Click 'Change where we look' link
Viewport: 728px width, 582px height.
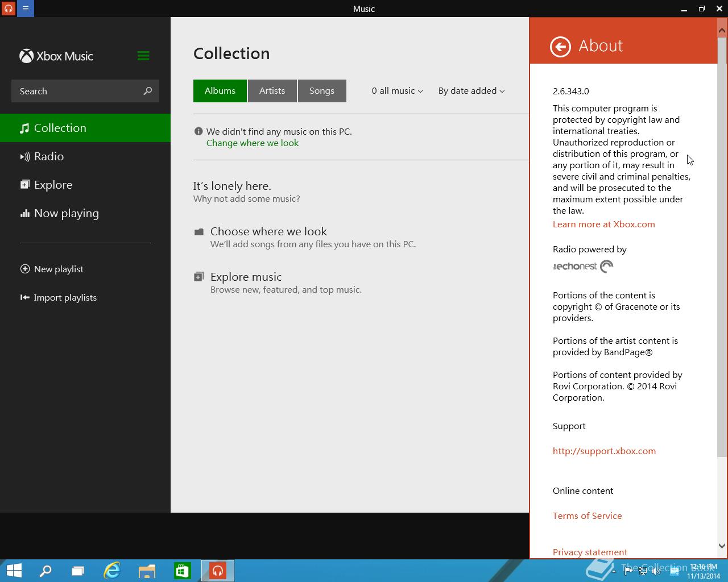[253, 143]
